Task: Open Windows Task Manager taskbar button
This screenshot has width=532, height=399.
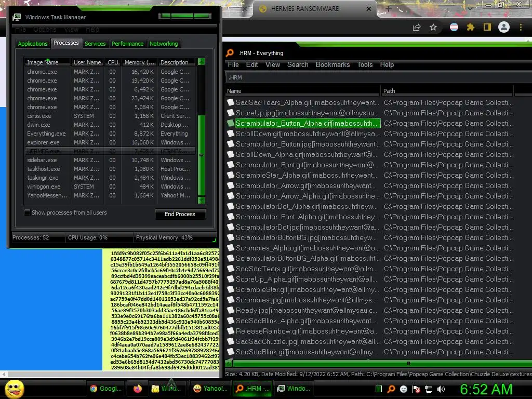Action: pyautogui.click(x=294, y=389)
